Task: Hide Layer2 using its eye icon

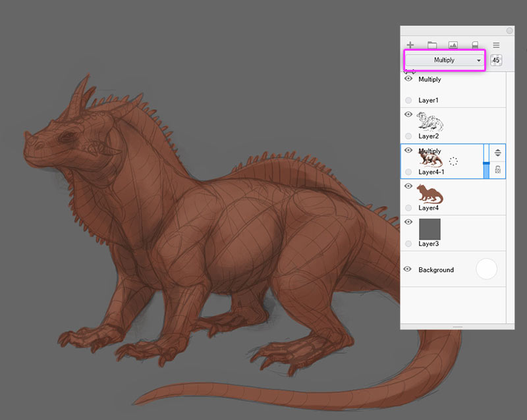Action: click(x=408, y=115)
